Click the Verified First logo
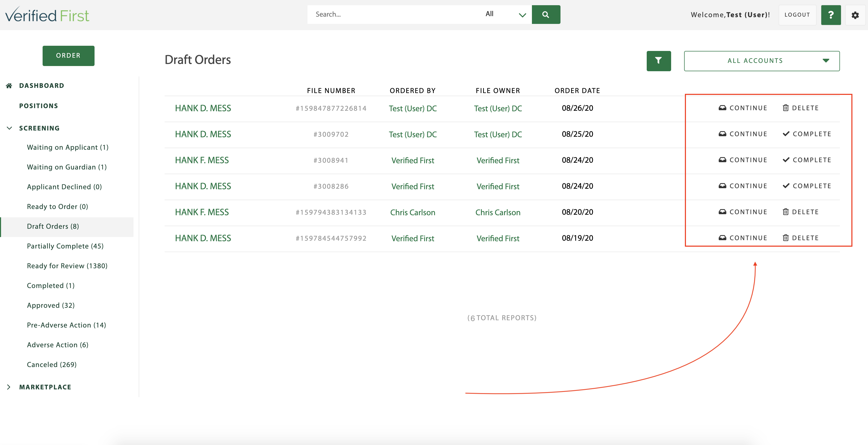This screenshot has height=445, width=868. tap(47, 15)
